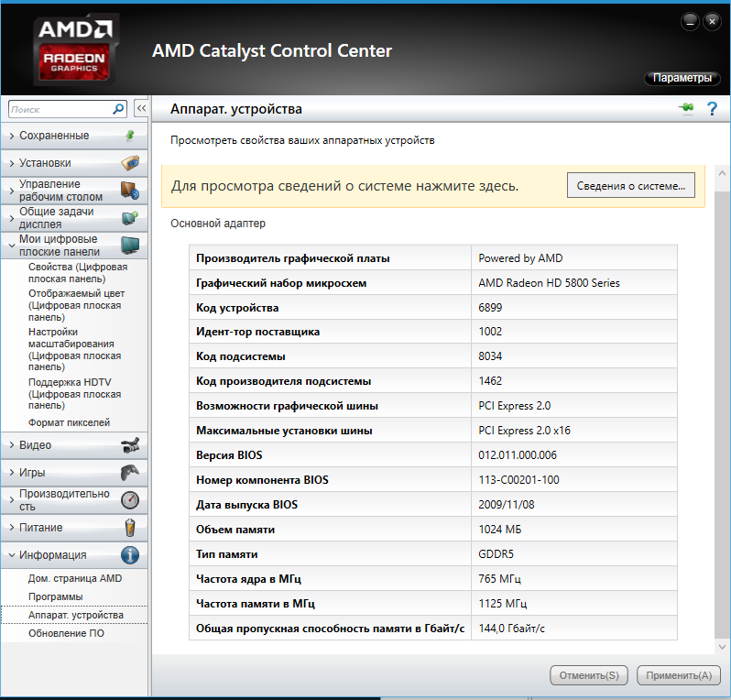Open Программы information page
731x700 pixels.
click(55, 596)
